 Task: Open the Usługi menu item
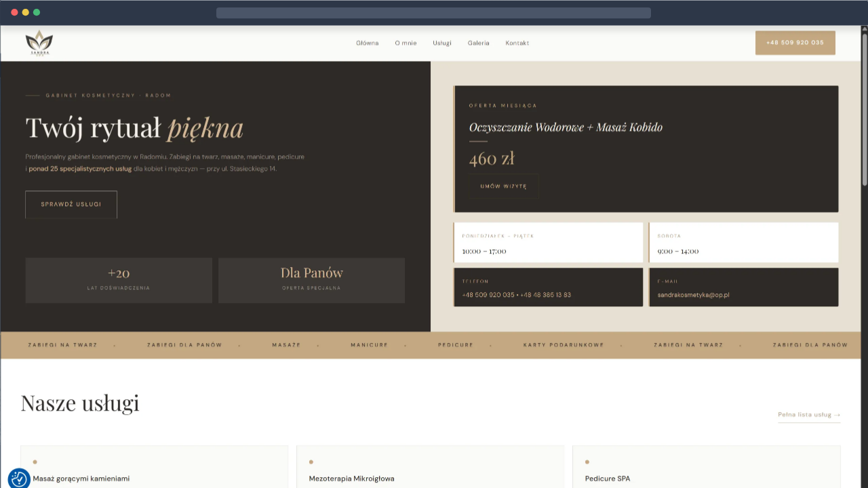pos(442,43)
